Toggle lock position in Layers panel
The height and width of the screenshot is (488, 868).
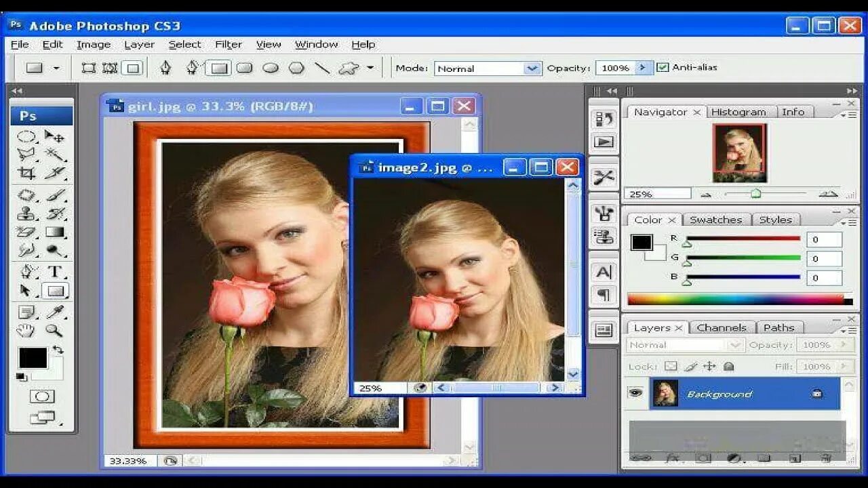(709, 366)
